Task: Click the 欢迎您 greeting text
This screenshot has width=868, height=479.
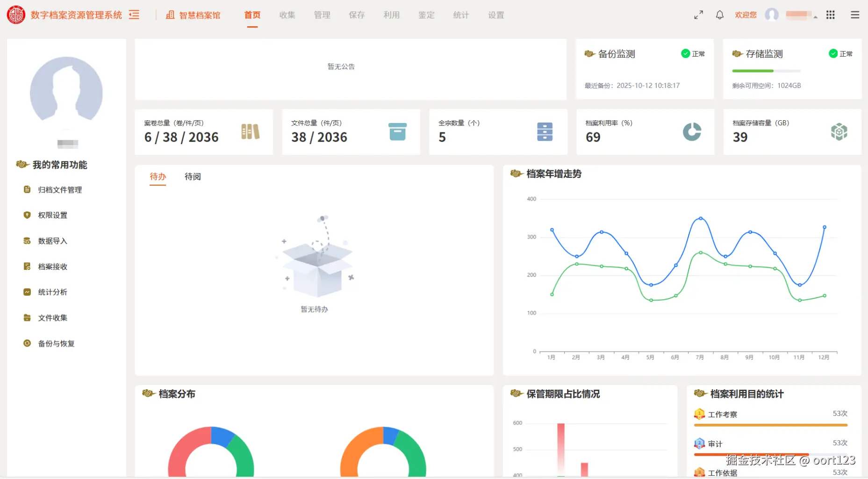Action: [x=746, y=15]
